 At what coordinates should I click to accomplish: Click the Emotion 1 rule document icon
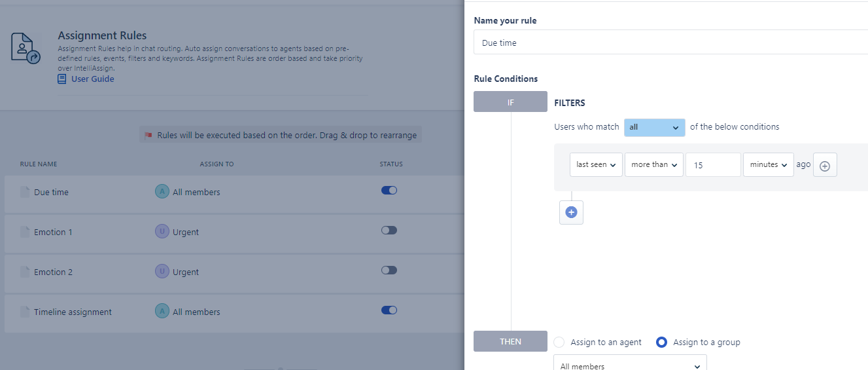click(25, 232)
